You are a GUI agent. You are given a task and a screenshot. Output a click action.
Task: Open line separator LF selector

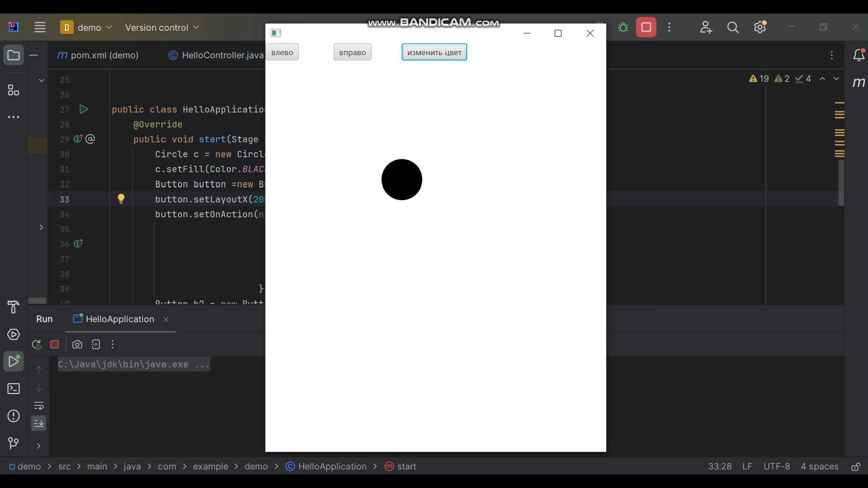pyautogui.click(x=747, y=467)
